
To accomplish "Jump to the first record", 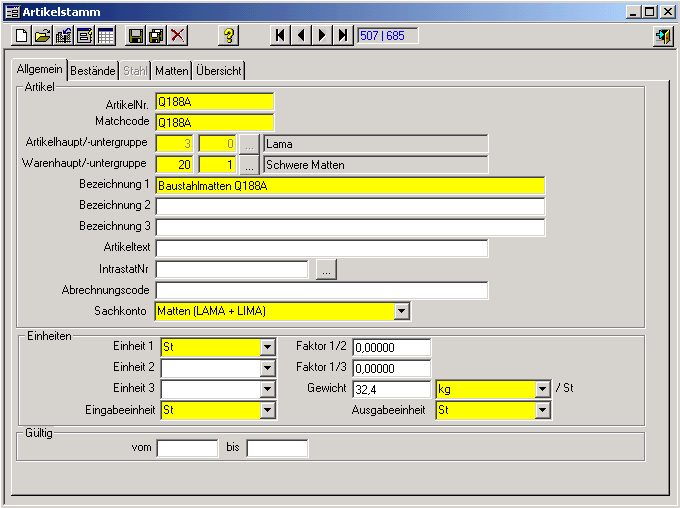I will point(280,36).
